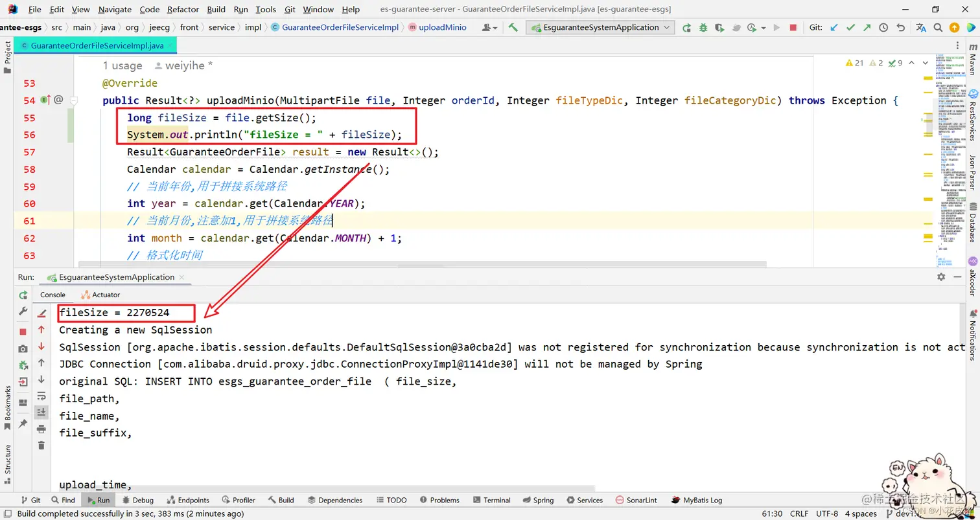Open the UTF-8 encoding selector
Viewport: 980px width, 520px height.
pos(827,514)
